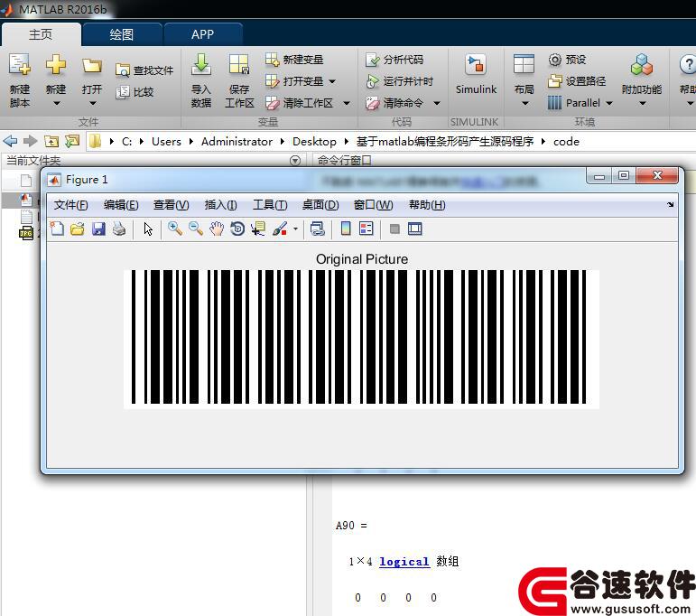Save the figure with the floppy disk icon
The height and width of the screenshot is (616, 696).
pos(98,229)
